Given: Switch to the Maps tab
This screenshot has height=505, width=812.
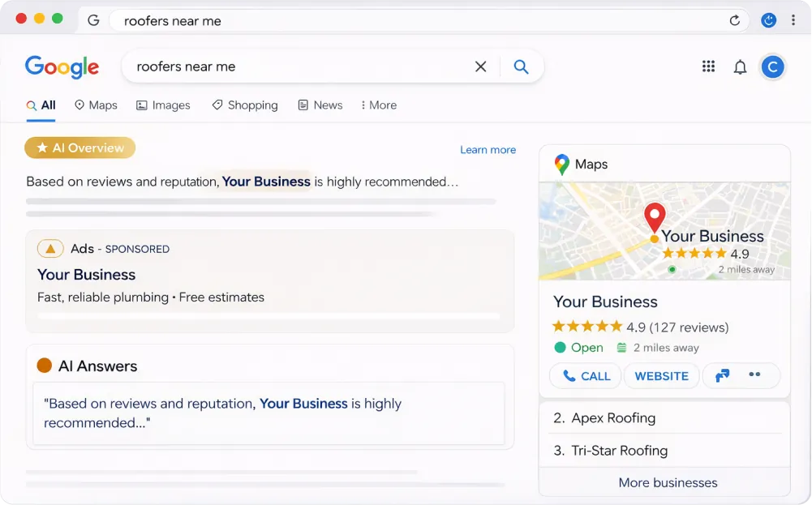Looking at the screenshot, I should (96, 105).
